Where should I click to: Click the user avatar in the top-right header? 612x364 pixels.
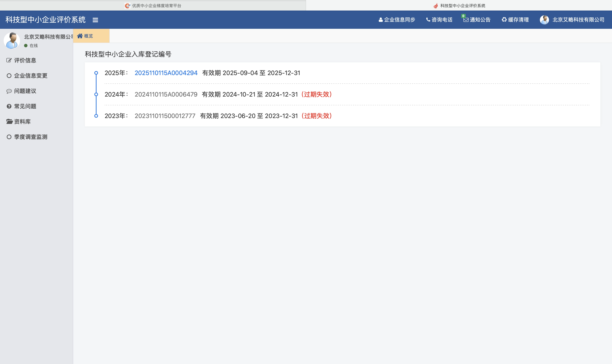(x=544, y=20)
